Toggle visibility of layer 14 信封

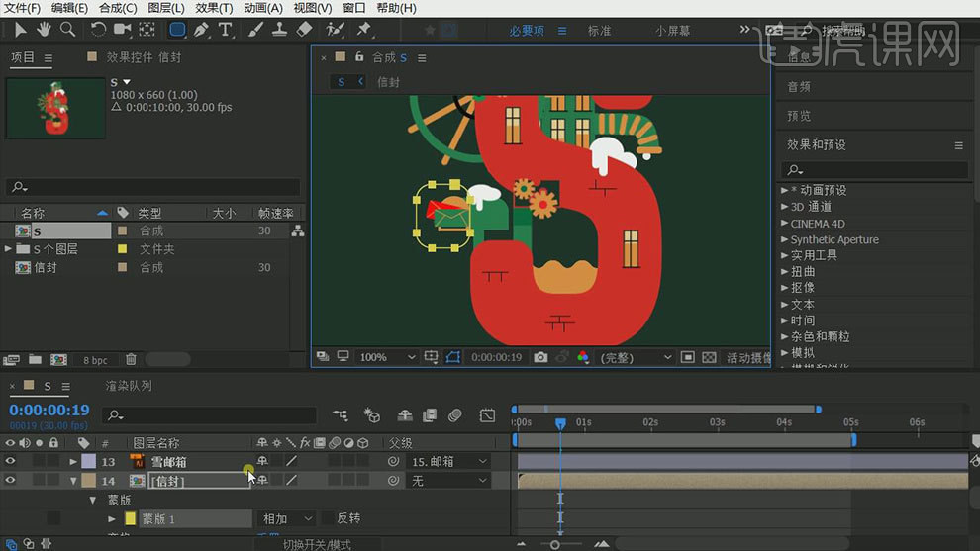click(11, 481)
